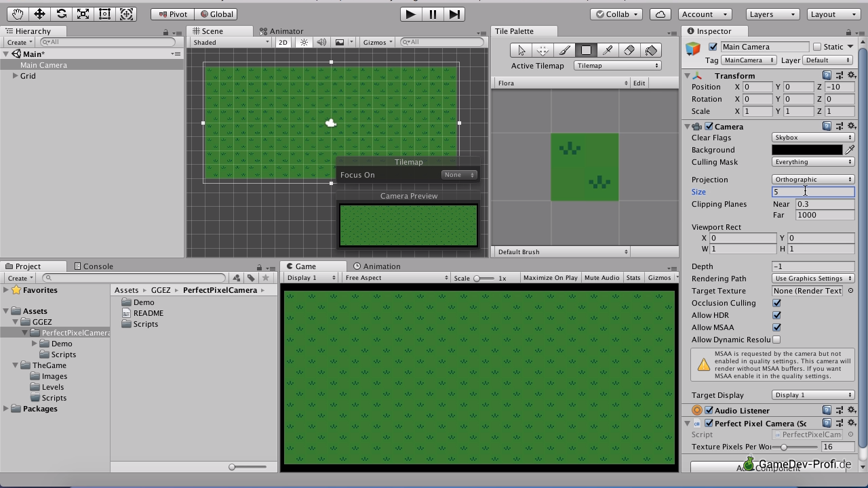Select the Rotate tool
Viewport: 868px width, 488px height.
61,14
